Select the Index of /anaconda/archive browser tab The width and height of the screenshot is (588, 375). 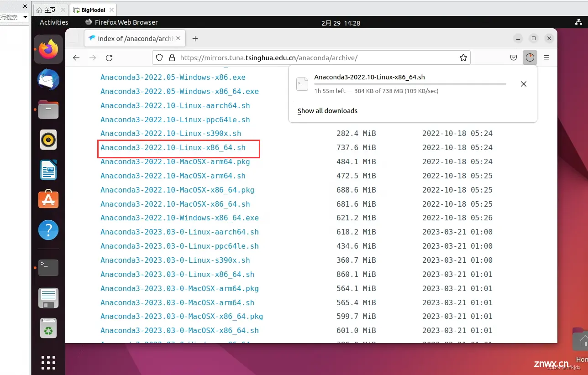[135, 39]
